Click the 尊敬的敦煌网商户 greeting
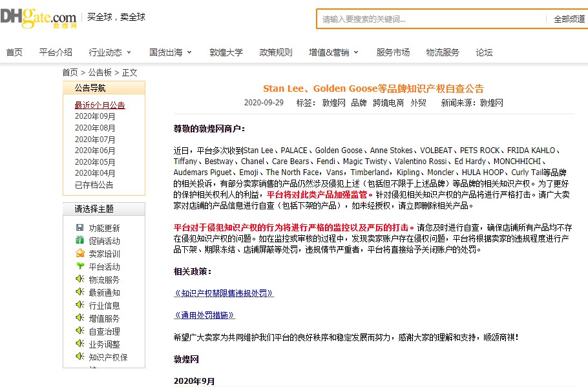588x387 pixels. click(x=209, y=129)
